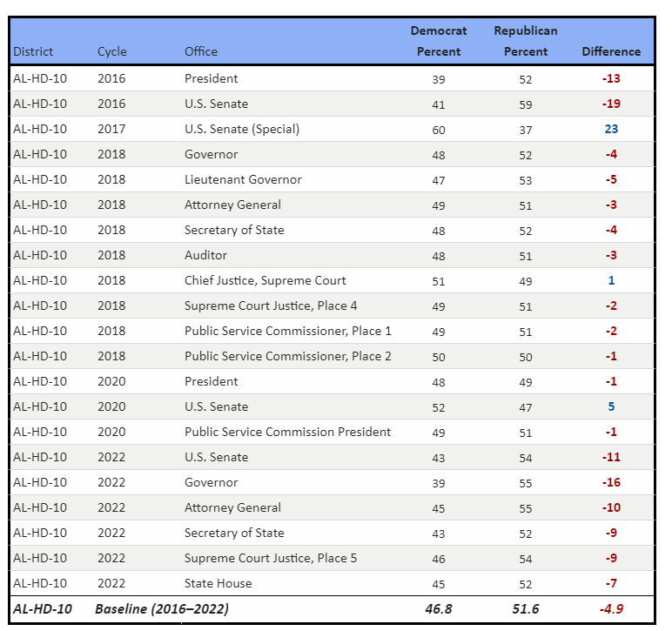The height and width of the screenshot is (631, 672).
Task: Click Supreme Court Justice, Place 5 cell
Action: [271, 558]
